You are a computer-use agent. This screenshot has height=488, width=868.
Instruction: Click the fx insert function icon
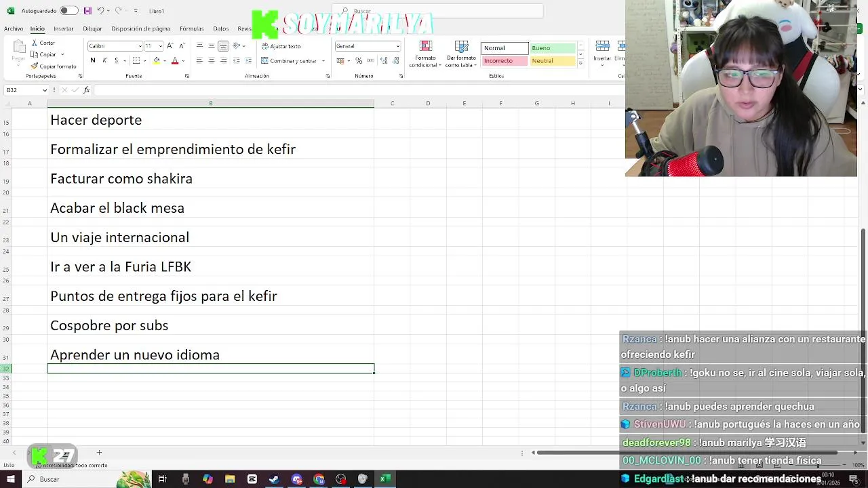[86, 90]
